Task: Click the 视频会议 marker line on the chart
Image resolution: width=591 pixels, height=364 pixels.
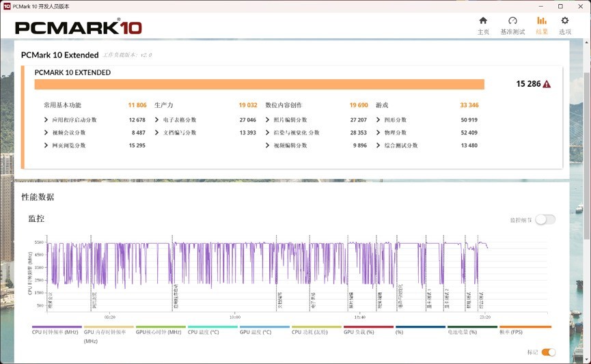Action: pyautogui.click(x=48, y=273)
